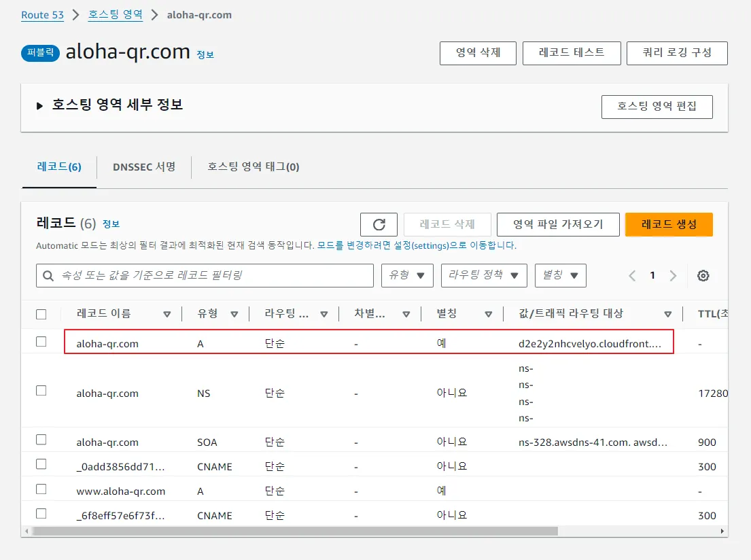This screenshot has width=751, height=560.
Task: Open the 유형 filter dropdown
Action: pos(407,275)
